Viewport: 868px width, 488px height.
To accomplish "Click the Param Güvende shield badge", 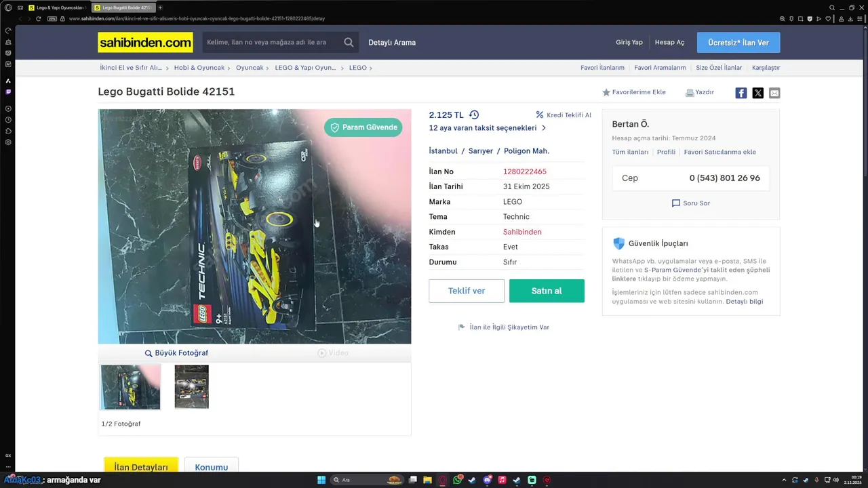I will point(363,127).
